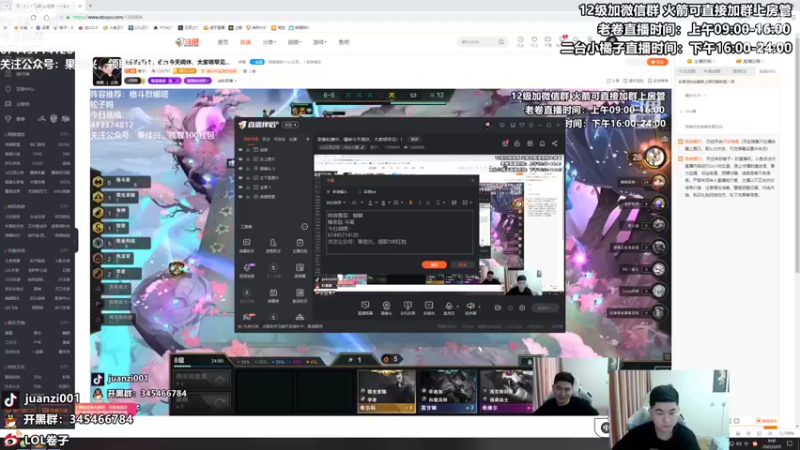The image size is (800, 450).
Task: Expand speaker options arrow in streaming app
Action: pyautogui.click(x=480, y=307)
